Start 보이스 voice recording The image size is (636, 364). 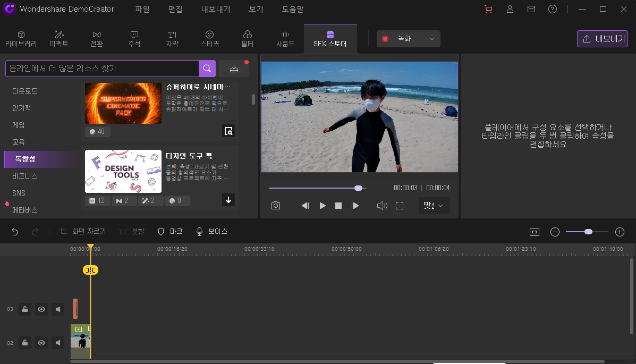point(211,232)
